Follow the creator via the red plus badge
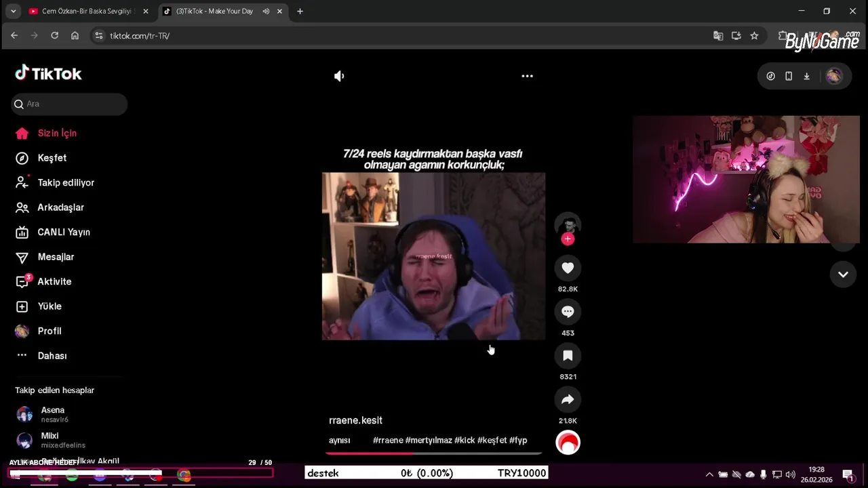Screen dimensions: 868x488 [568, 239]
